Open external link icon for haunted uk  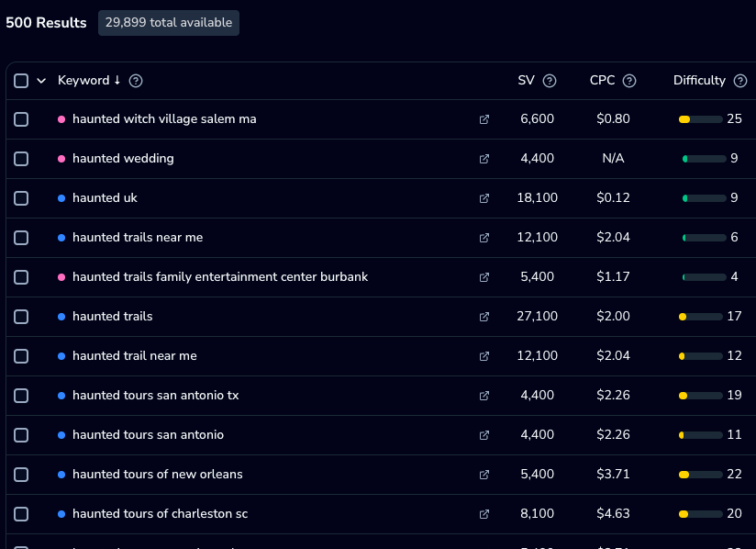coord(484,198)
